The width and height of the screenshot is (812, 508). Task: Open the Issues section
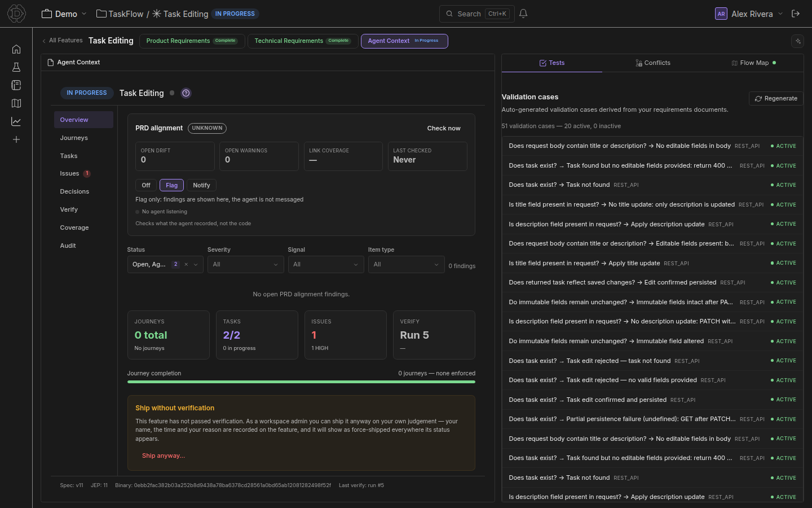pos(83,173)
